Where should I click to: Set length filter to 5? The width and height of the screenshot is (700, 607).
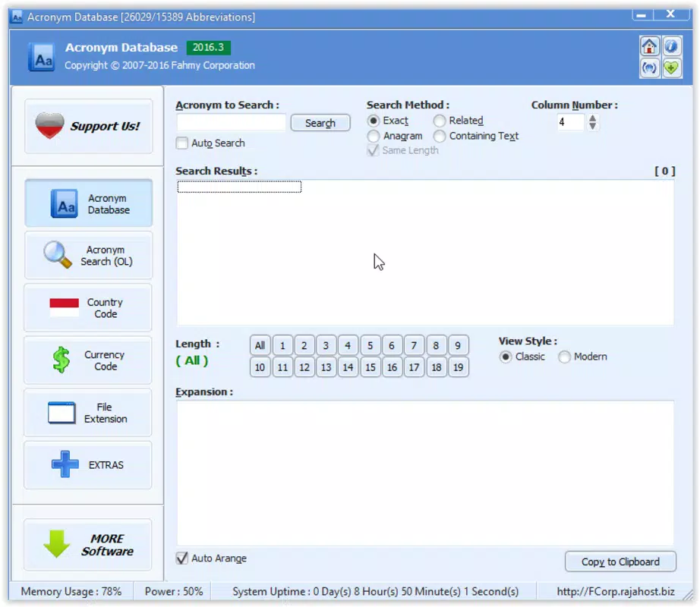[370, 346]
